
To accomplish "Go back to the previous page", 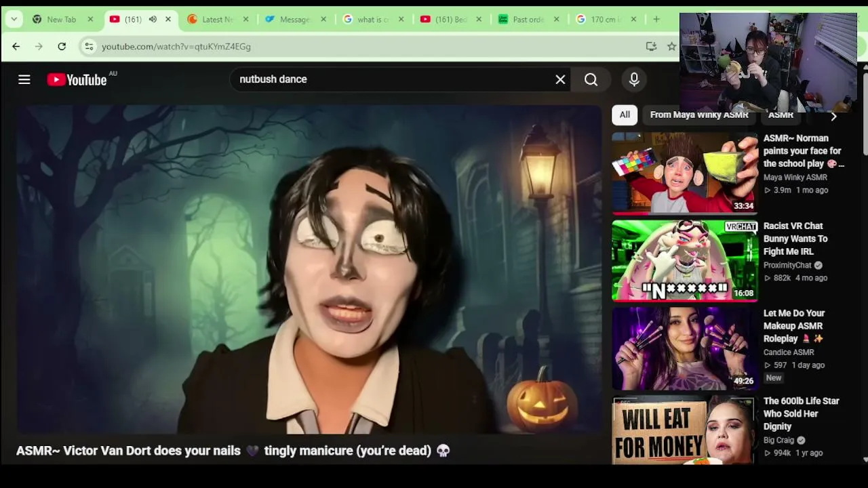I will coord(16,46).
